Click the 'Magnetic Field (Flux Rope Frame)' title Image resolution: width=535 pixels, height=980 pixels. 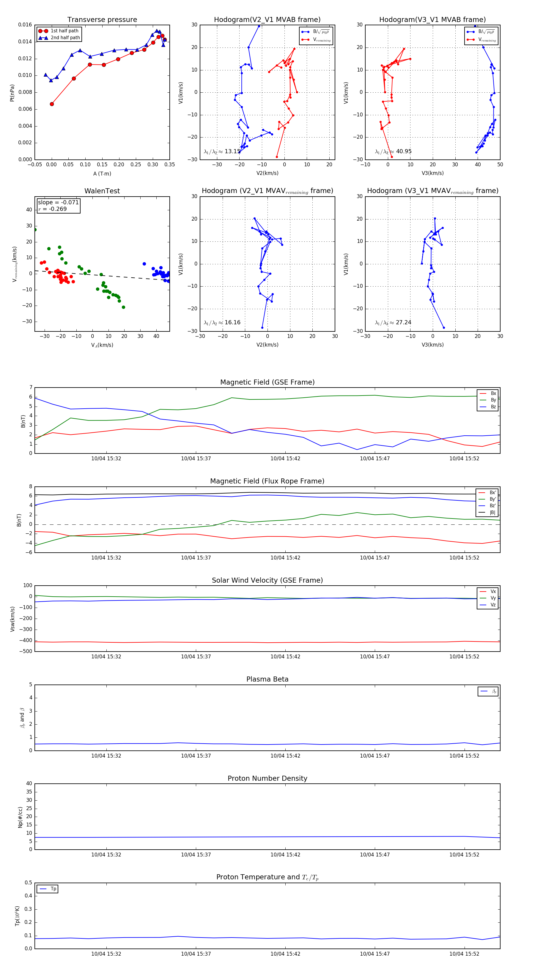pyautogui.click(x=267, y=481)
